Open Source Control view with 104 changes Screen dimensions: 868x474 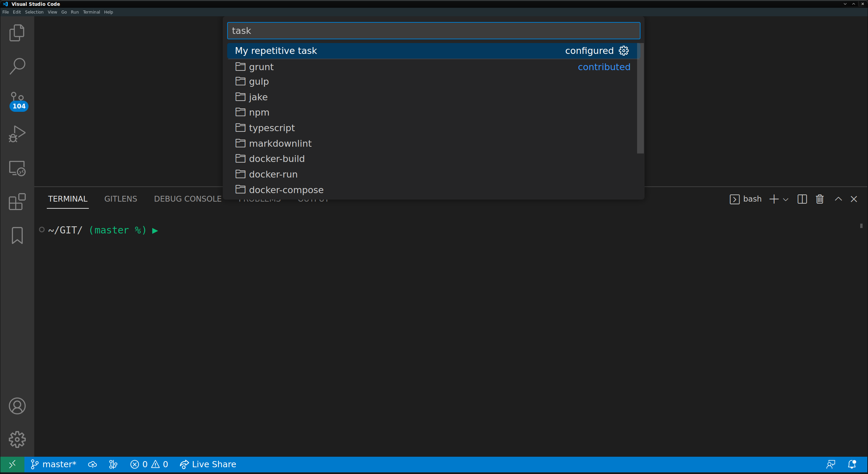pyautogui.click(x=18, y=101)
